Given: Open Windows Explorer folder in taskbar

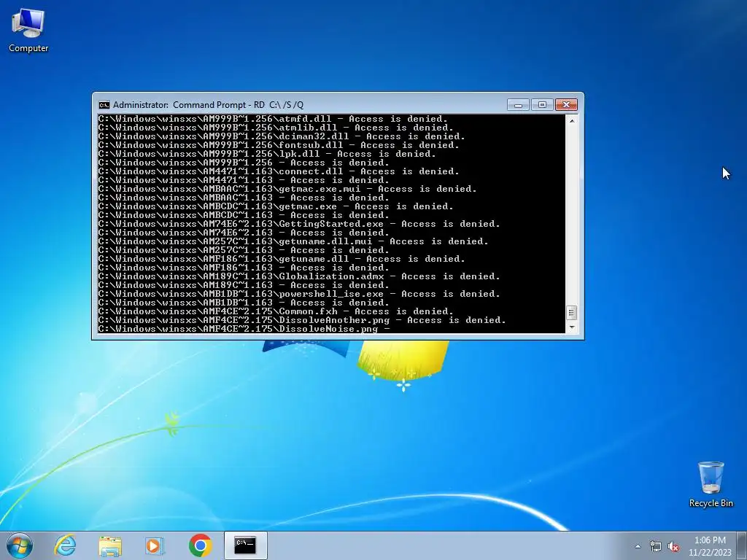Looking at the screenshot, I should pos(110,545).
